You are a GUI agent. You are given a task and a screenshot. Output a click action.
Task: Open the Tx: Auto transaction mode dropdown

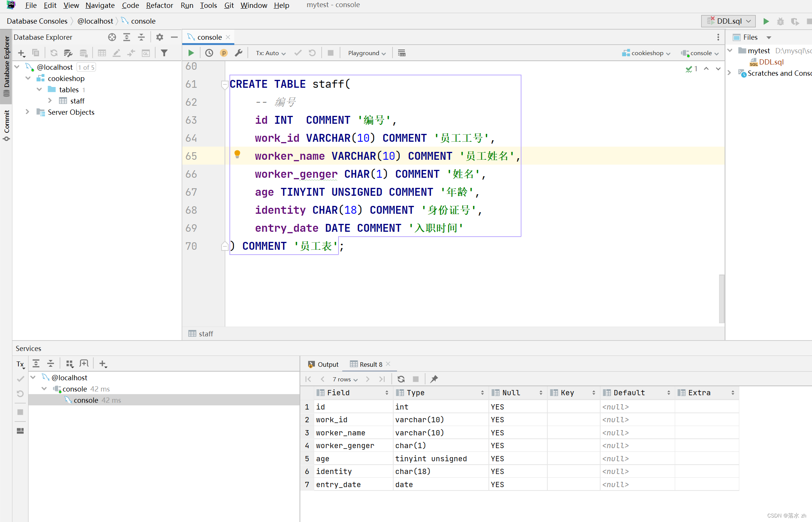coord(270,53)
